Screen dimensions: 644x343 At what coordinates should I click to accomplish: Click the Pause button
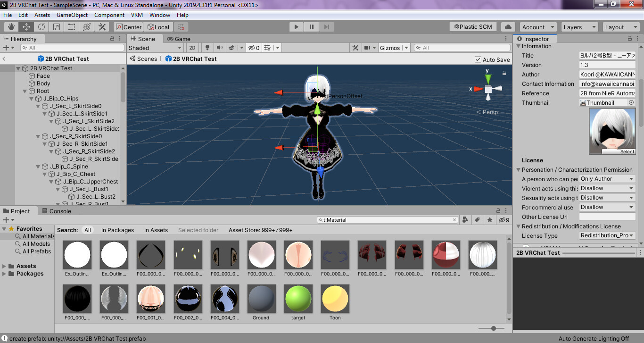click(312, 27)
